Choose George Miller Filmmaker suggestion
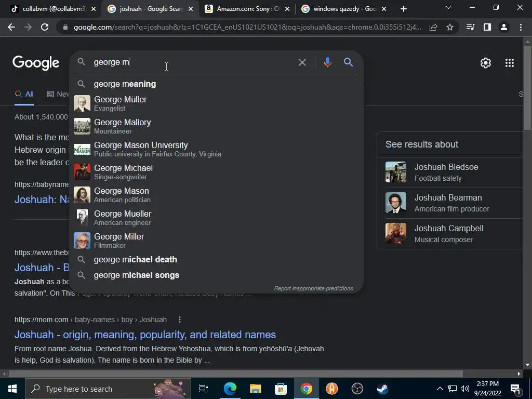Image resolution: width=532 pixels, height=399 pixels. (217, 241)
